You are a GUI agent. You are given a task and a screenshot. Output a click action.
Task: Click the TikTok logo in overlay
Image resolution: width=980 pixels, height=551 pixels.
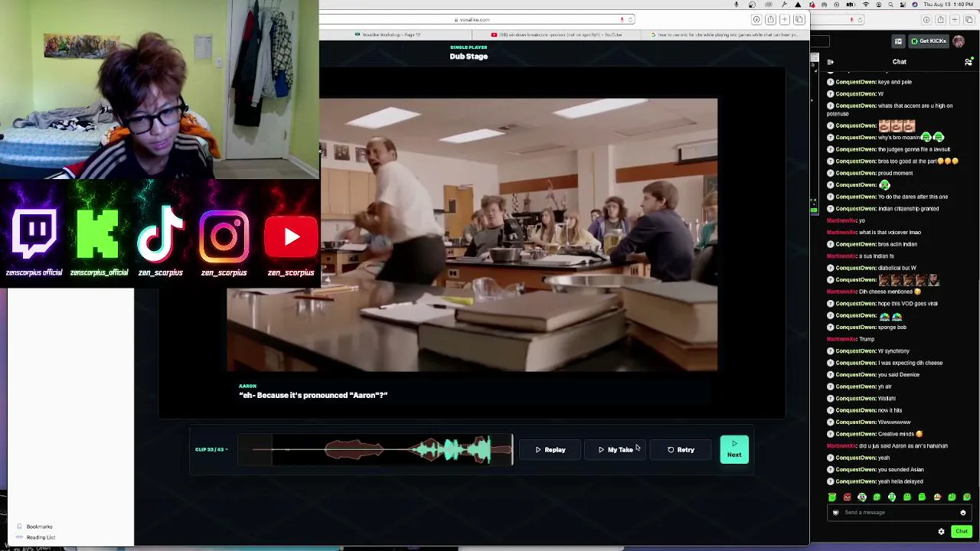161,235
